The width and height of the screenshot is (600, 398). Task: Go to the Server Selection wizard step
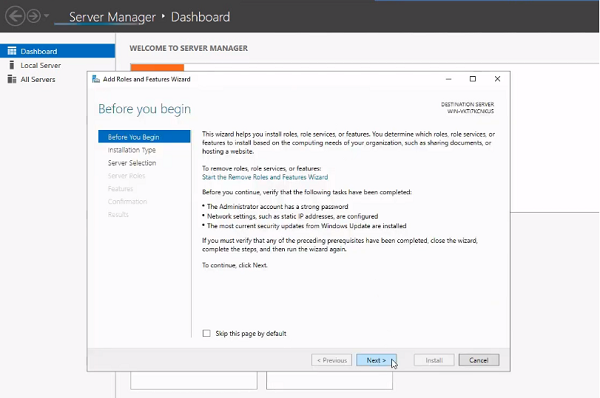[x=132, y=163]
